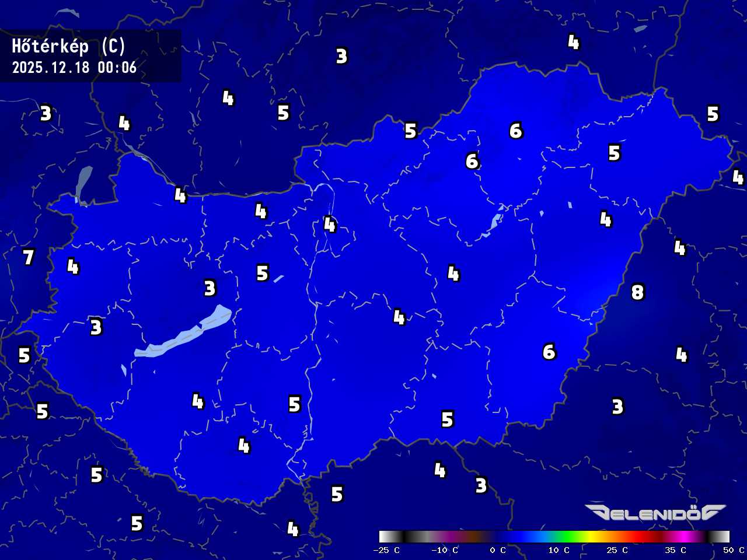Viewport: 747px width, 560px height.
Task: Click the -10 C scale label
Action: pyautogui.click(x=445, y=550)
